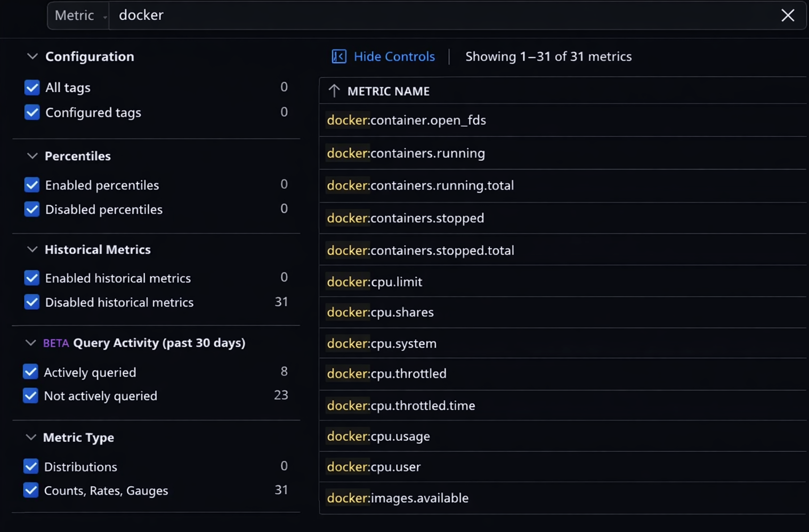This screenshot has width=809, height=532.
Task: Click the Hide Controls link
Action: coord(394,57)
